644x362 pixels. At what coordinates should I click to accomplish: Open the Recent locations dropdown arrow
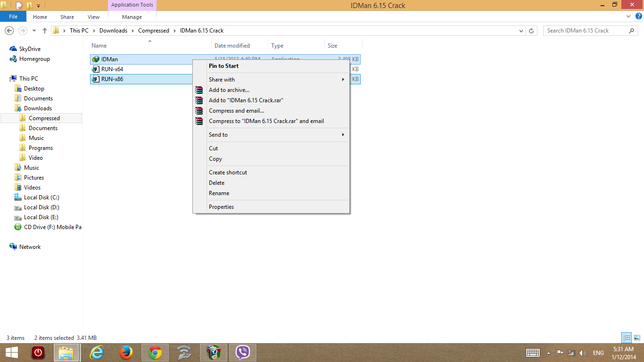(34, 31)
